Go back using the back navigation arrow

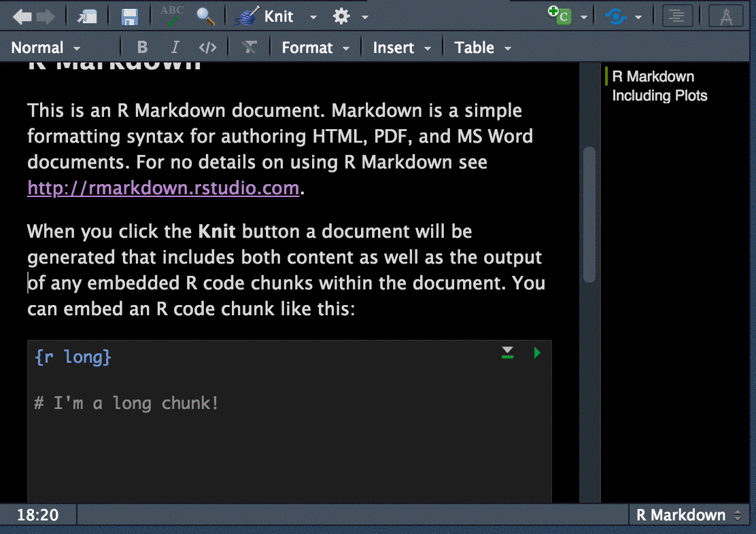coord(19,15)
